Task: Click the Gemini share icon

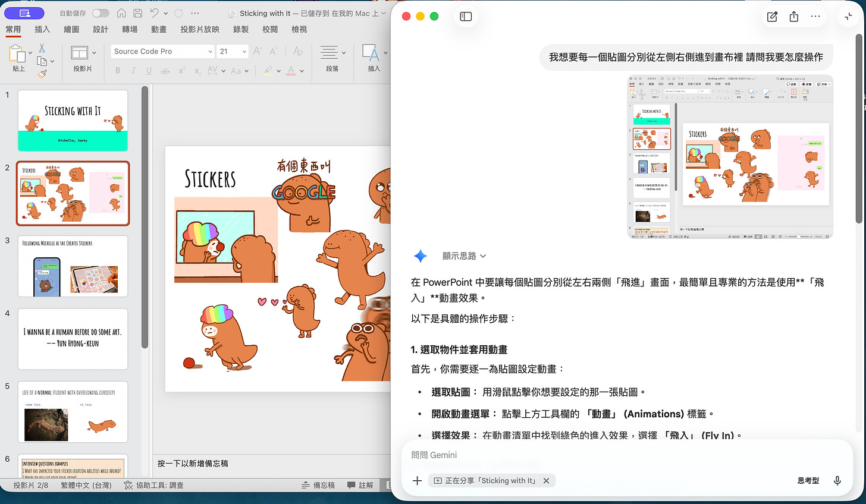Action: click(x=794, y=17)
